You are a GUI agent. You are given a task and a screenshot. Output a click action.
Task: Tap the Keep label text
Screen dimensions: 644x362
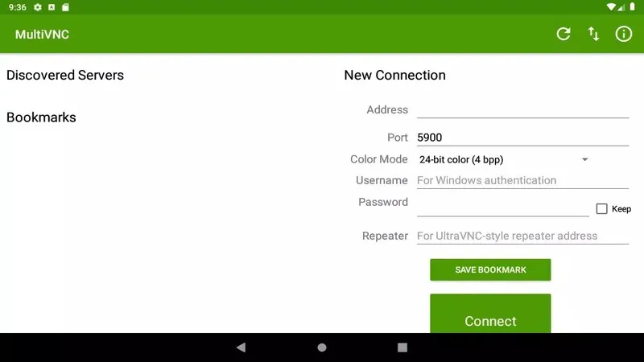coord(621,209)
